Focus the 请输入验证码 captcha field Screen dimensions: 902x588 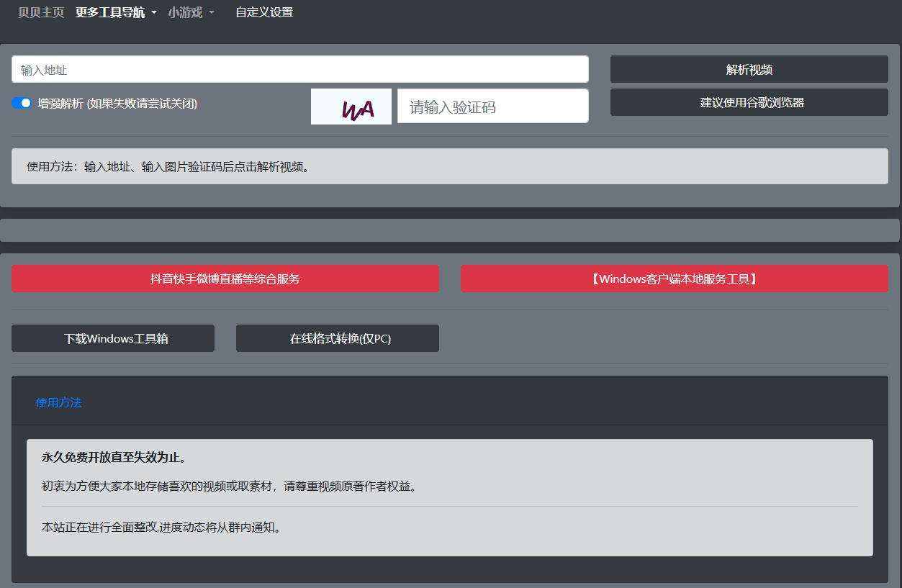[492, 107]
